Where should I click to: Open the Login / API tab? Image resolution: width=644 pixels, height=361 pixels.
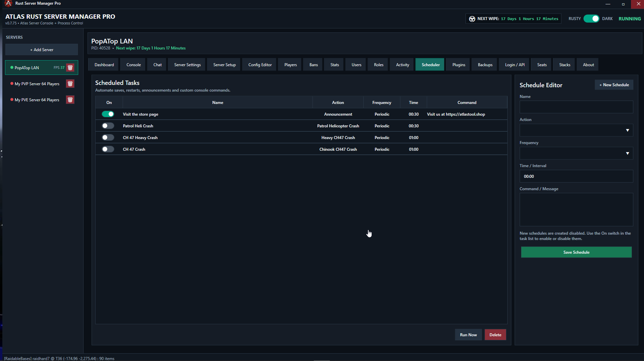pos(515,65)
